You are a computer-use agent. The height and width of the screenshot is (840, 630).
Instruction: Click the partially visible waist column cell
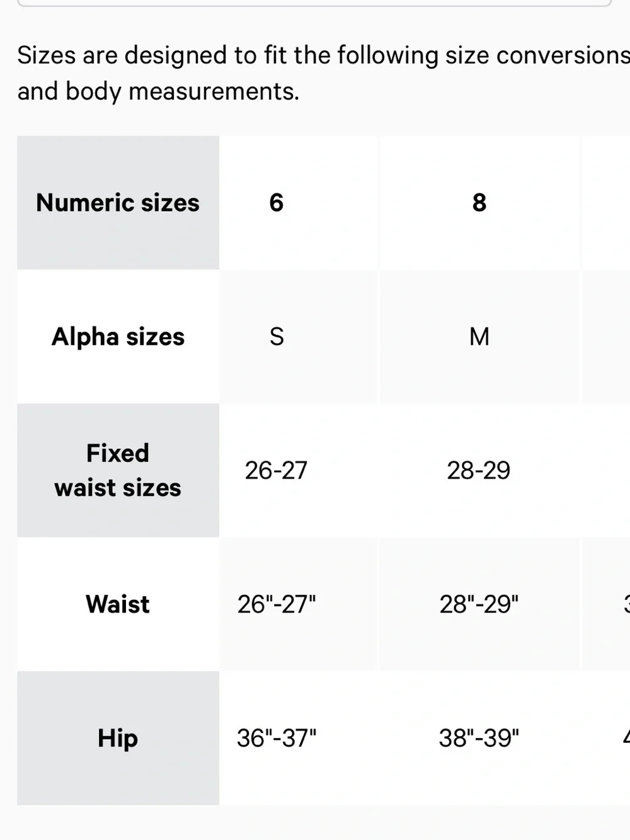606,604
